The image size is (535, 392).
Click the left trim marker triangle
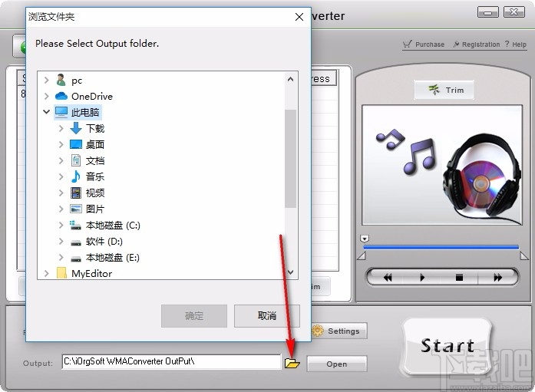click(x=362, y=255)
